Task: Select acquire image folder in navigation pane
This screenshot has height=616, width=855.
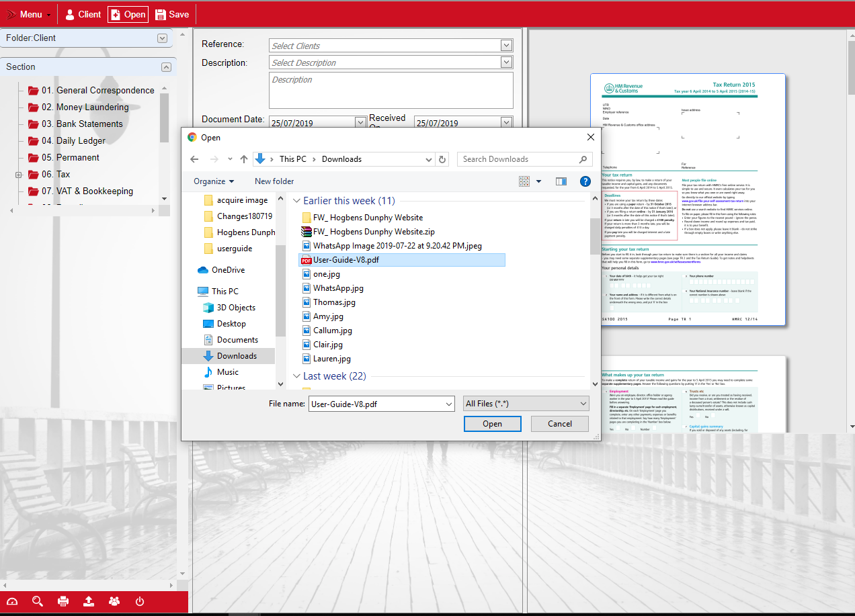Action: click(236, 200)
